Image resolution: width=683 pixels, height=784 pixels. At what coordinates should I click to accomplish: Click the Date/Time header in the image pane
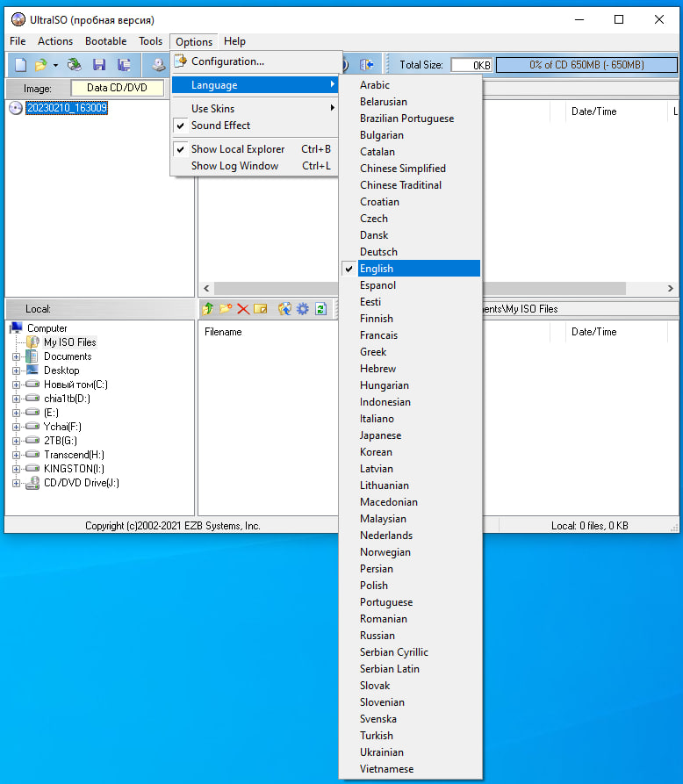click(x=594, y=111)
